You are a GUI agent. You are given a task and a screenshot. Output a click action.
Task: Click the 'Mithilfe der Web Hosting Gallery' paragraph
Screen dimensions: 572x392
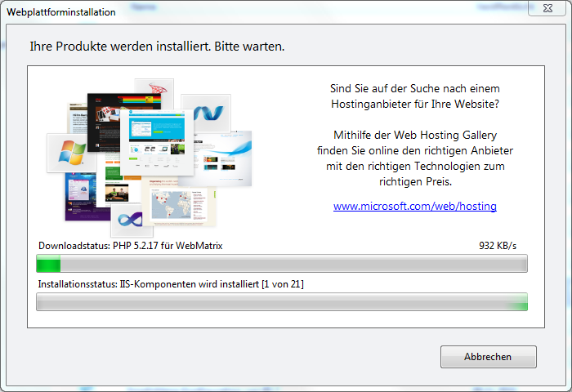coord(415,158)
